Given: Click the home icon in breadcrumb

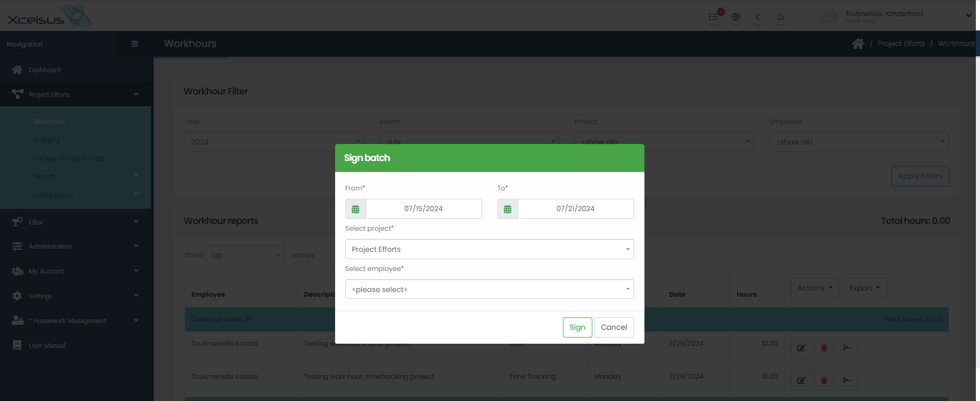Looking at the screenshot, I should click(858, 44).
